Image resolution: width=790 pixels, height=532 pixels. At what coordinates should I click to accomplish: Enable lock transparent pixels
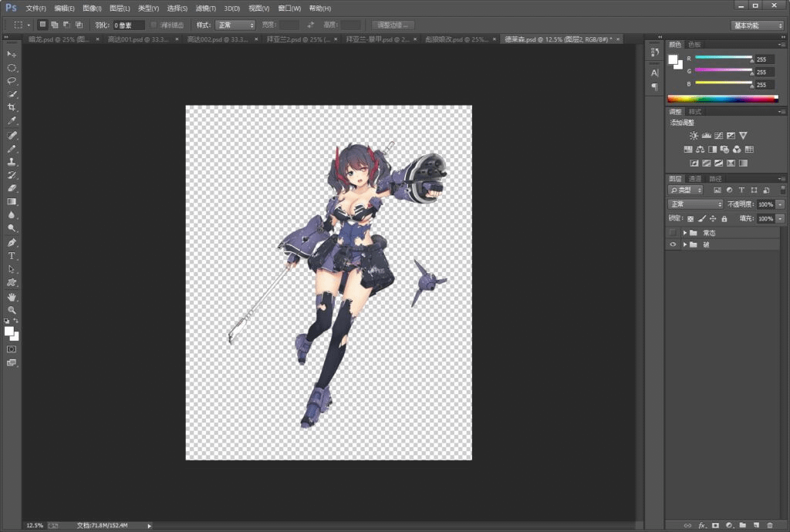[x=690, y=218]
